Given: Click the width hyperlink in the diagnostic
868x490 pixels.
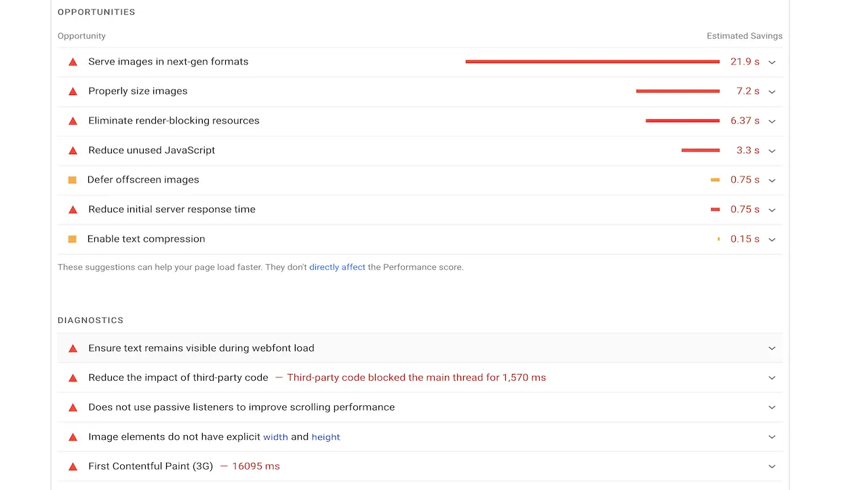Looking at the screenshot, I should point(275,436).
